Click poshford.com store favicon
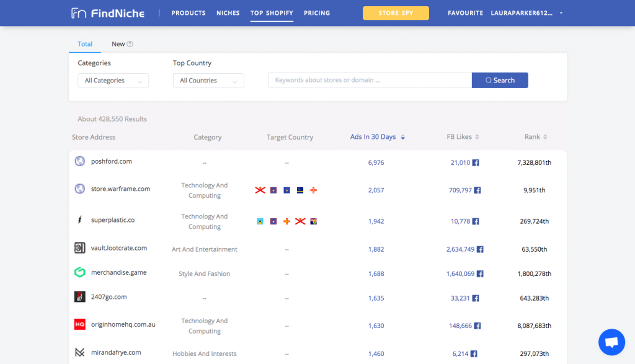 click(x=80, y=161)
